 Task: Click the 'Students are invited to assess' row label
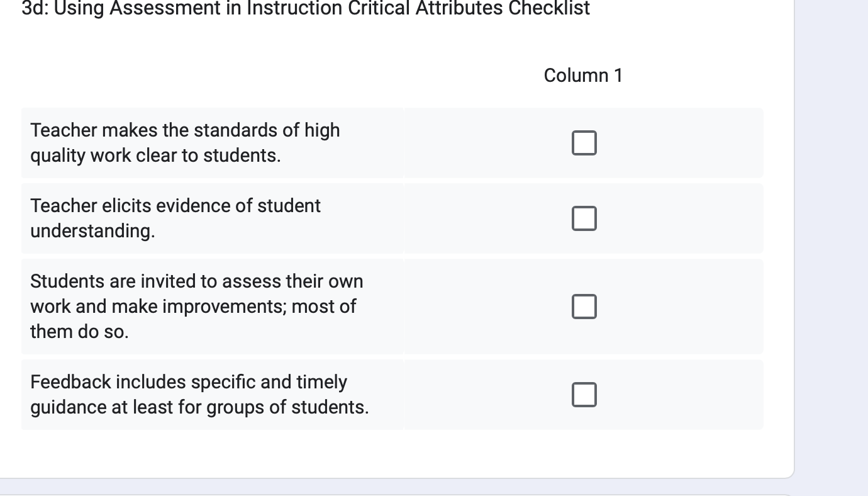(196, 307)
